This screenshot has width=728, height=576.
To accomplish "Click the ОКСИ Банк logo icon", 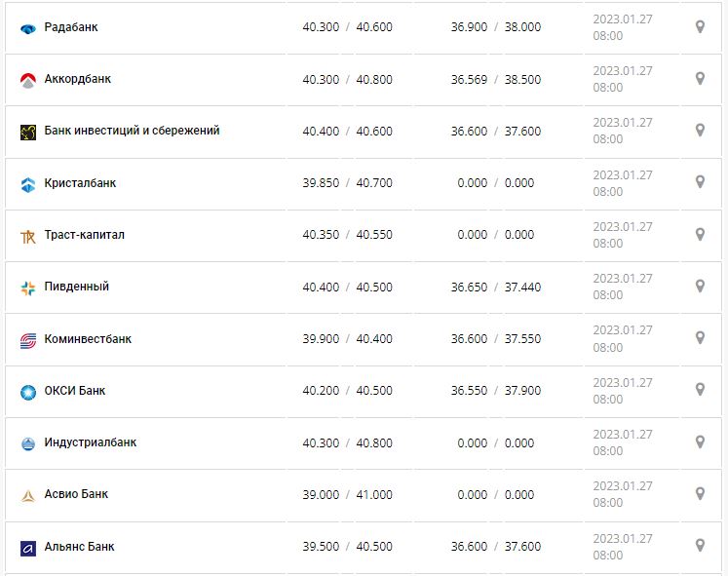I will pyautogui.click(x=27, y=392).
